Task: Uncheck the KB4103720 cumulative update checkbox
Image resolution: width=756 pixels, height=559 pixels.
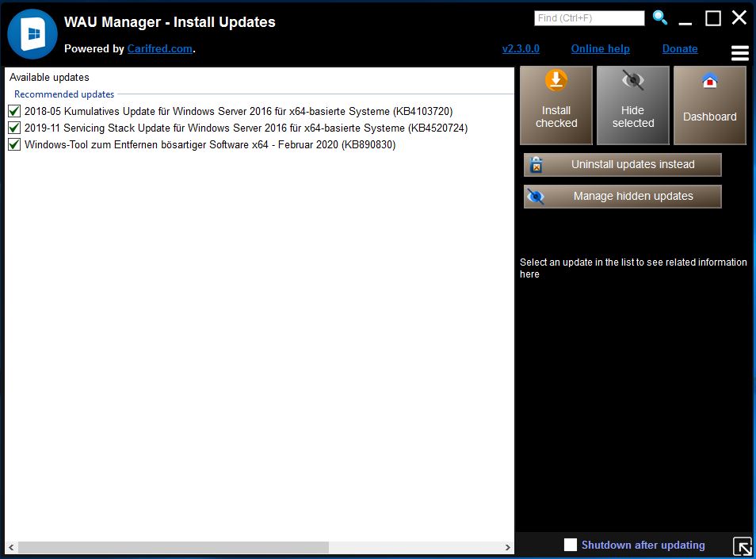Action: coord(14,111)
